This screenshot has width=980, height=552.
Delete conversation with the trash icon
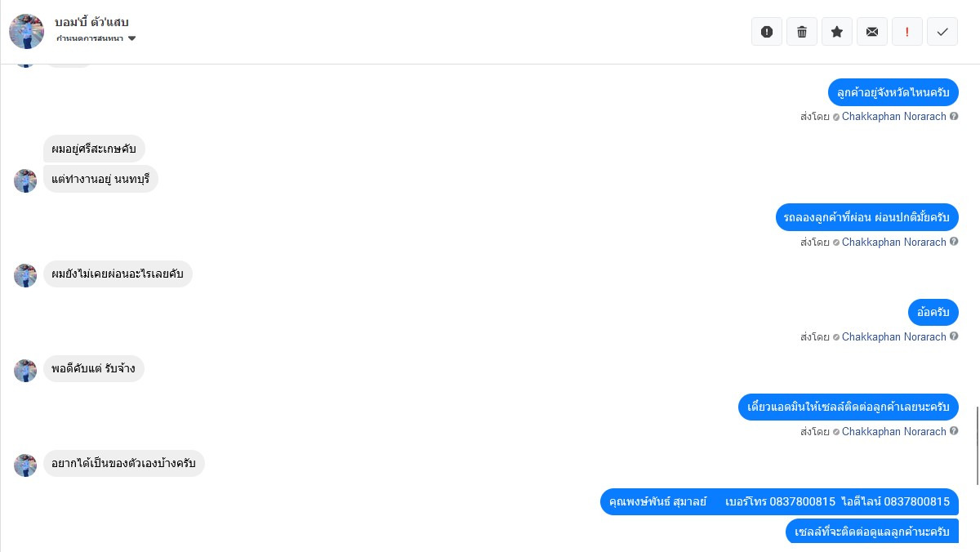[x=802, y=32]
